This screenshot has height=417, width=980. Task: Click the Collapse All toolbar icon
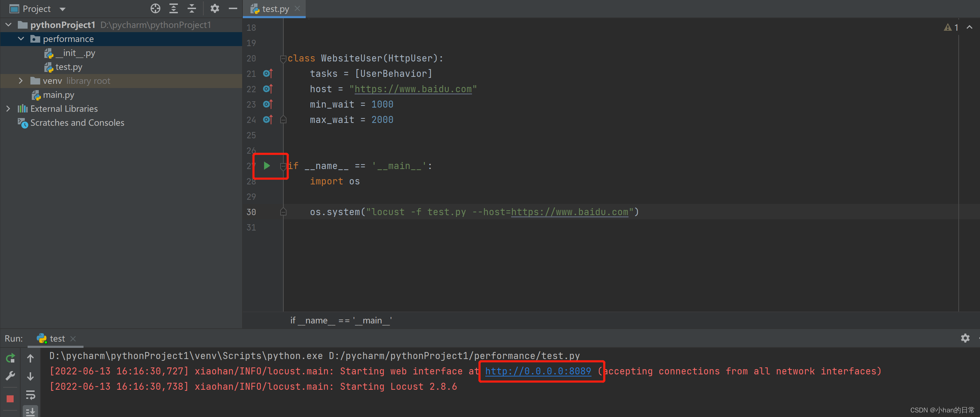coord(192,8)
